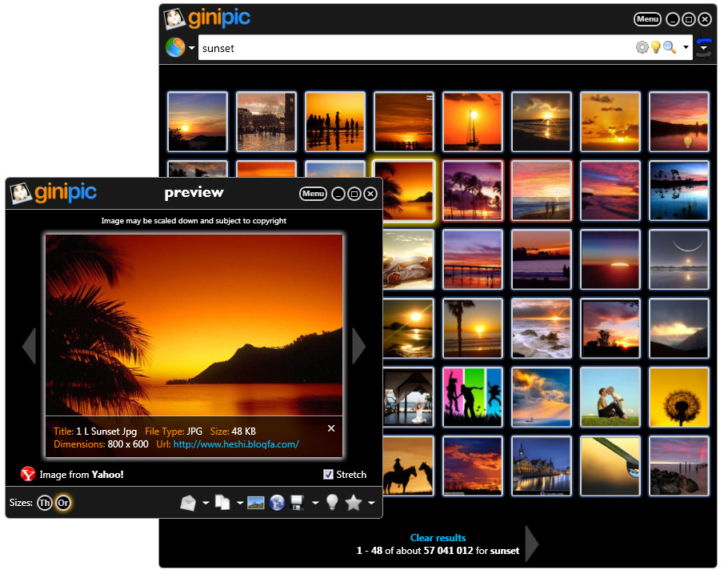Select the blue lake reflection thumbnail
This screenshot has width=728, height=578.
[x=678, y=191]
